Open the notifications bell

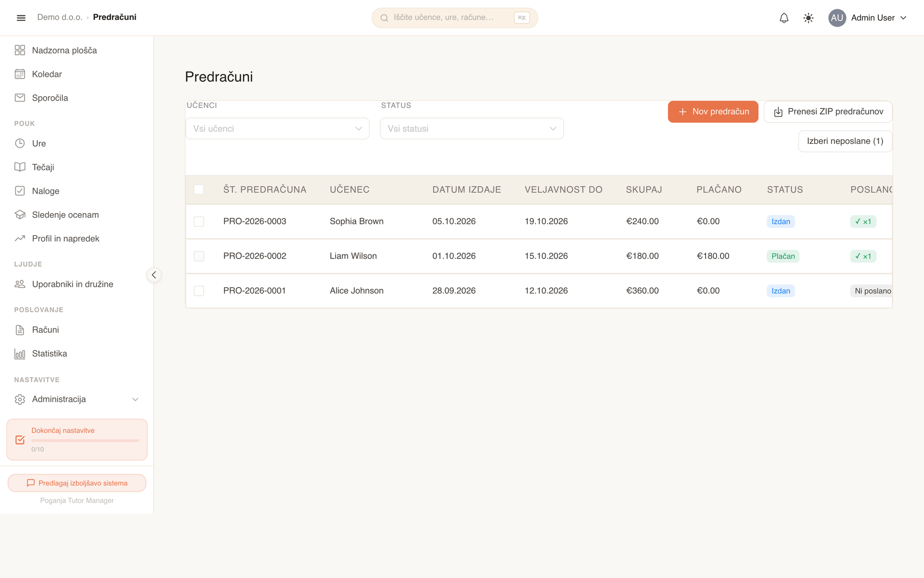[784, 18]
